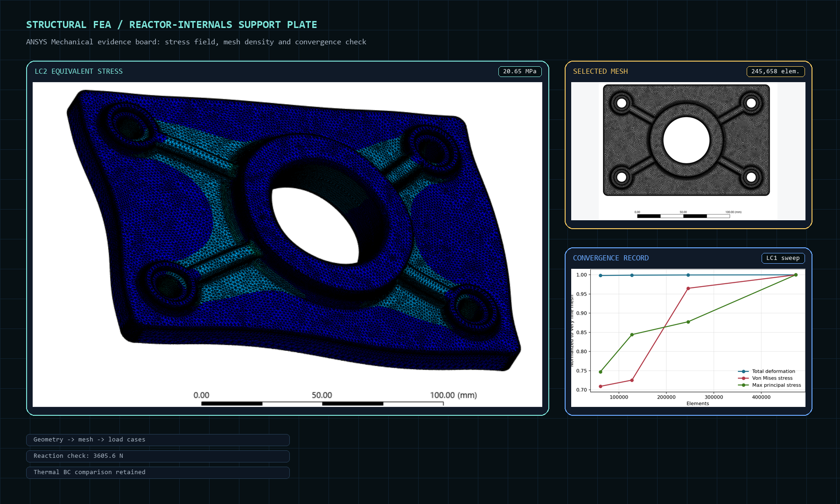Open the selected mesh thumbnail image
The width and height of the screenshot is (840, 504).
[x=688, y=151]
